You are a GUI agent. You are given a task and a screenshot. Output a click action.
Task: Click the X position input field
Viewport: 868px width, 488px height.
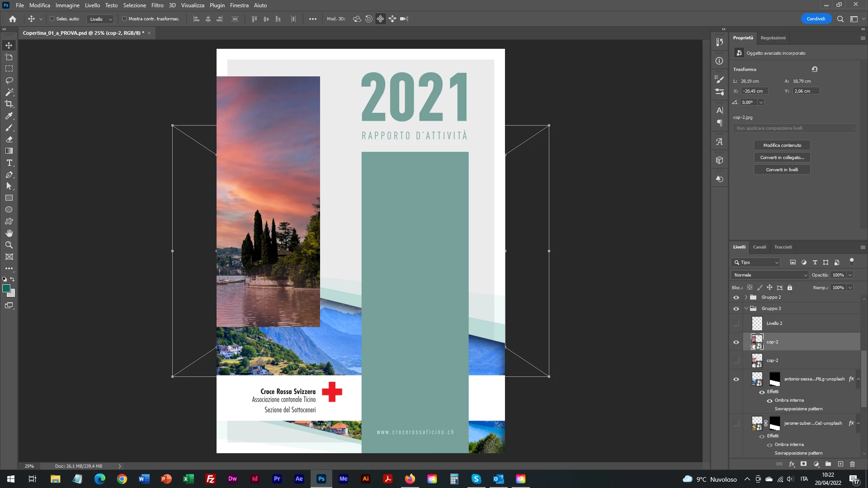click(x=754, y=91)
